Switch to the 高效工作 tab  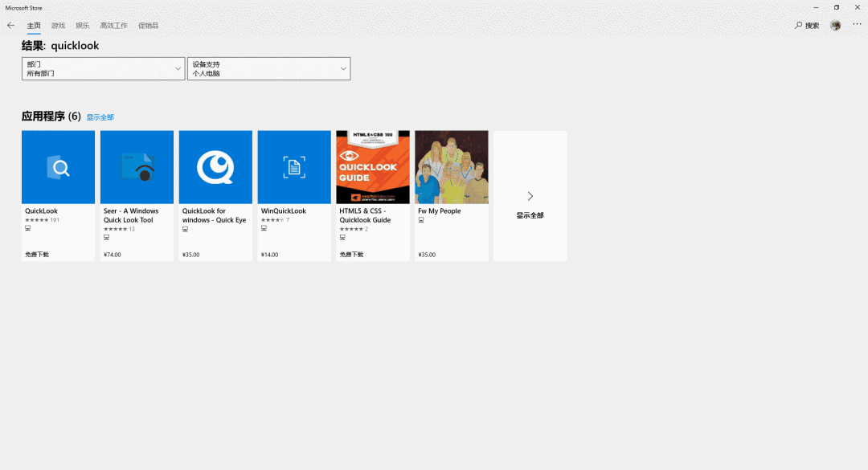point(113,26)
